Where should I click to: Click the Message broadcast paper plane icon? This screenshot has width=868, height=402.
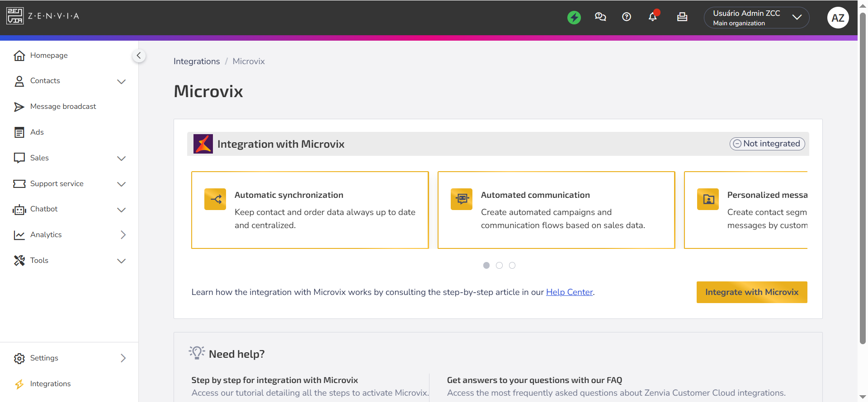point(19,107)
